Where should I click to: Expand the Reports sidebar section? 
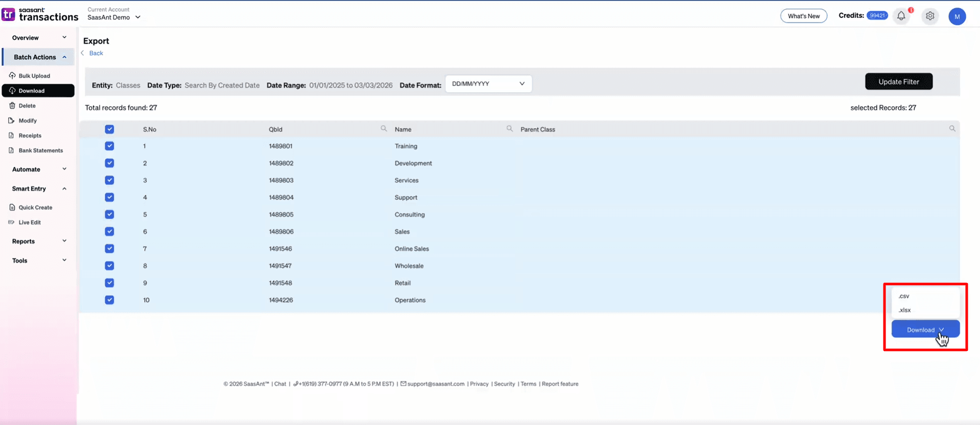38,241
